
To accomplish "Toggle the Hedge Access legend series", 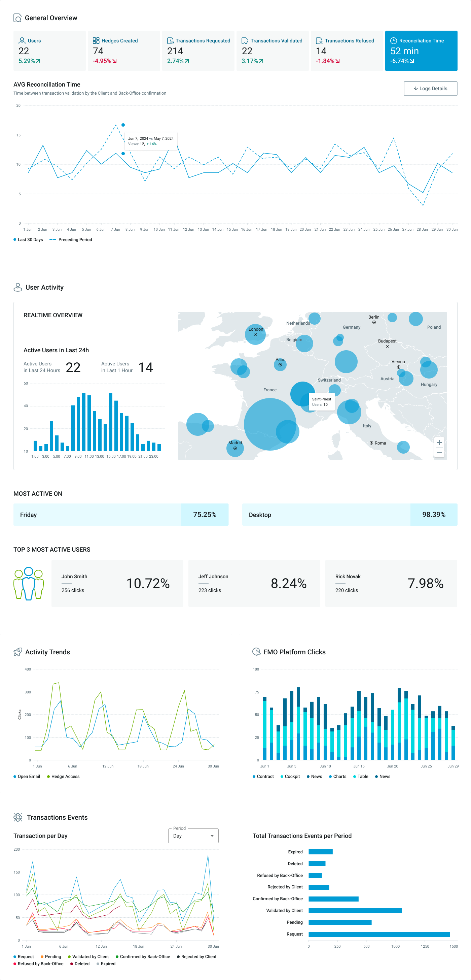I will point(63,777).
